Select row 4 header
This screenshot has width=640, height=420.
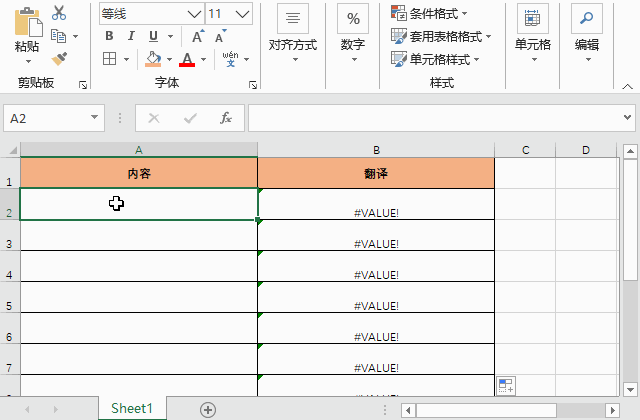pyautogui.click(x=10, y=266)
